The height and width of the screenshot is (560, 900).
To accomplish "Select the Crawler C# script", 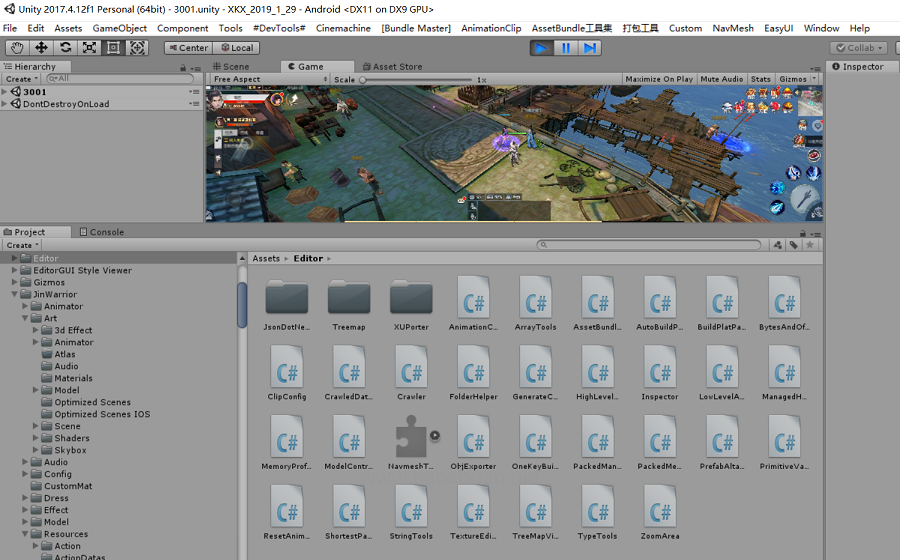I will tap(412, 367).
